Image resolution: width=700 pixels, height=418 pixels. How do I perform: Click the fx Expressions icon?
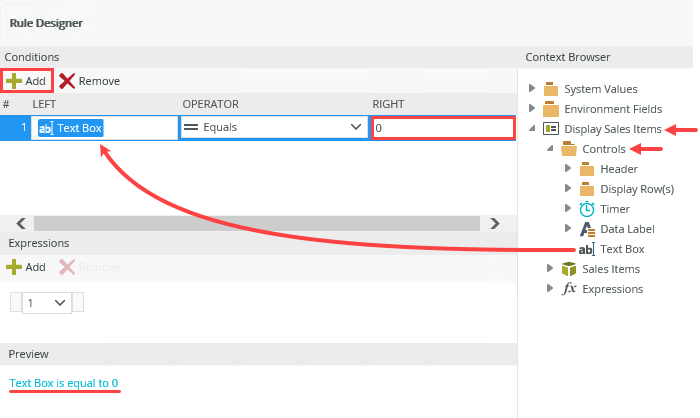[x=569, y=289]
